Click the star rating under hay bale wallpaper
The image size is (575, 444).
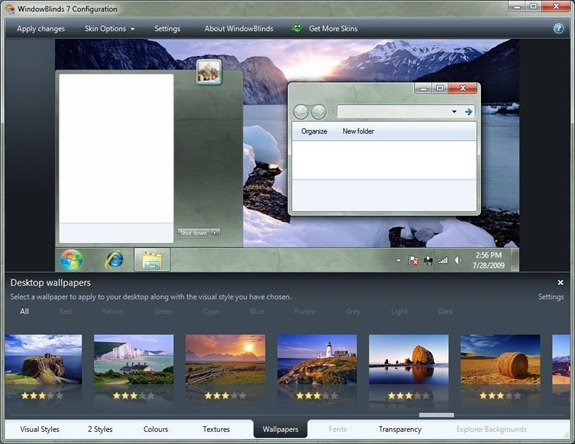coord(500,396)
